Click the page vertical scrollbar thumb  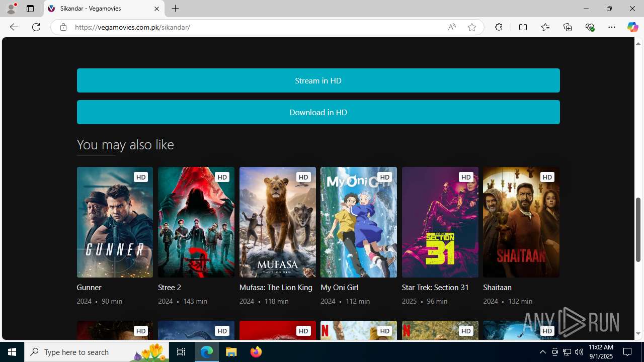638,229
